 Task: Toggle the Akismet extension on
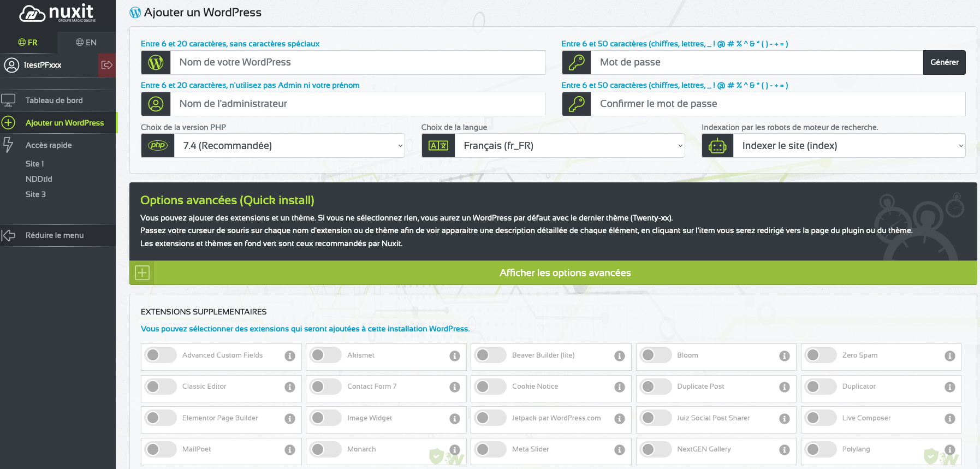(x=325, y=355)
